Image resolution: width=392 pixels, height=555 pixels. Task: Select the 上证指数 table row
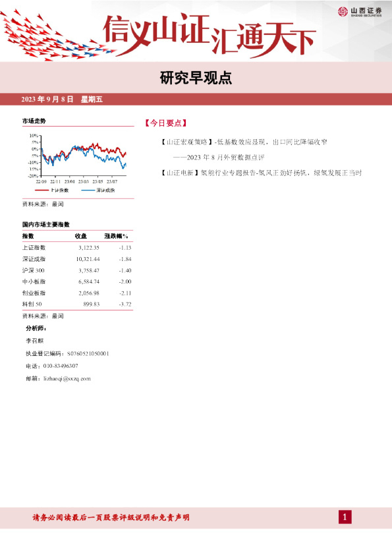coord(77,248)
